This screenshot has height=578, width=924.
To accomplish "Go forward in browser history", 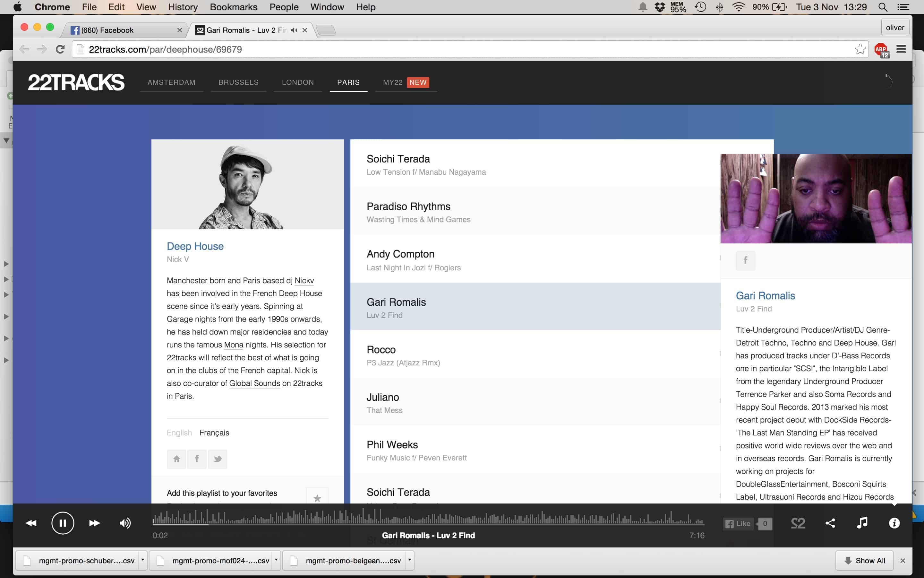I will [x=42, y=49].
